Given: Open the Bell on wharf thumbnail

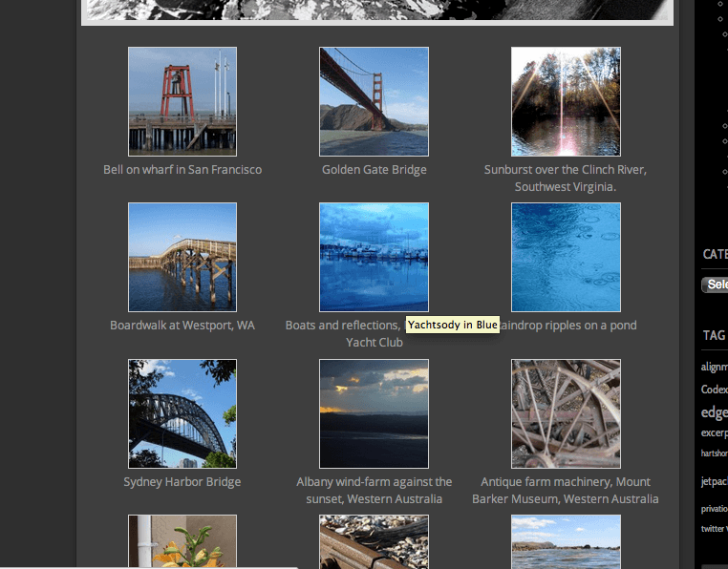Looking at the screenshot, I should [x=182, y=101].
